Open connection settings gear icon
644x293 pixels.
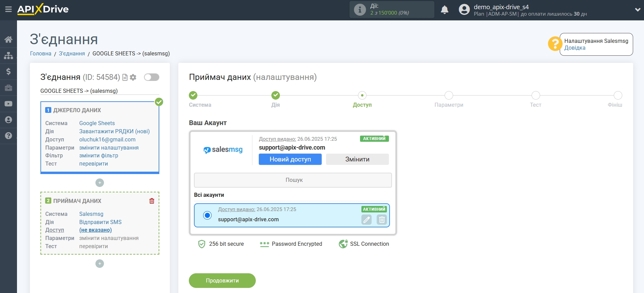click(133, 77)
